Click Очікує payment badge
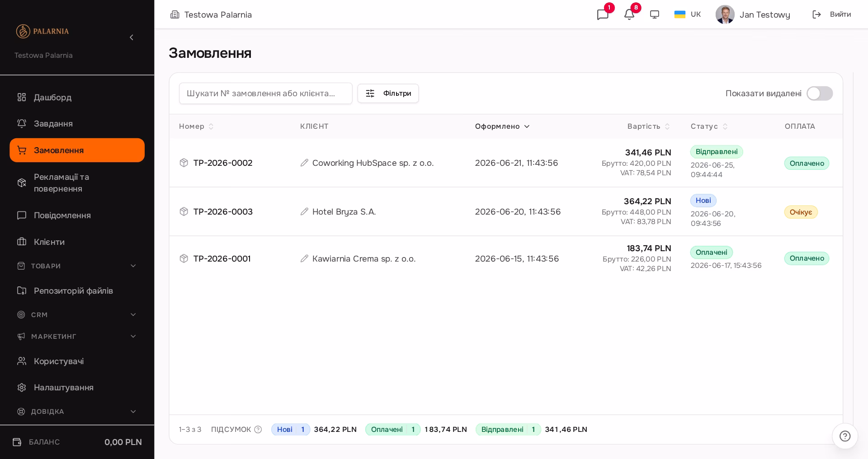868x459 pixels. (x=801, y=212)
